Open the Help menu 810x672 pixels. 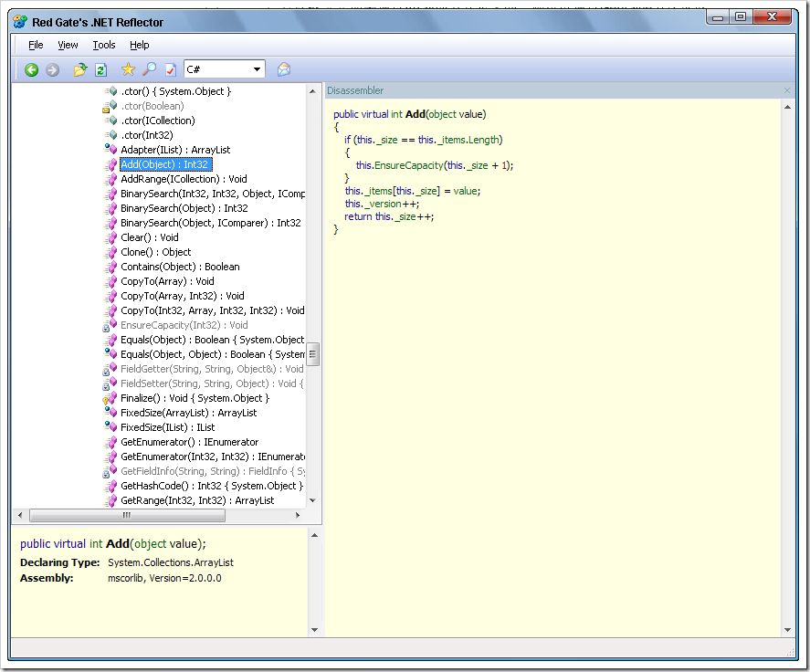click(139, 45)
